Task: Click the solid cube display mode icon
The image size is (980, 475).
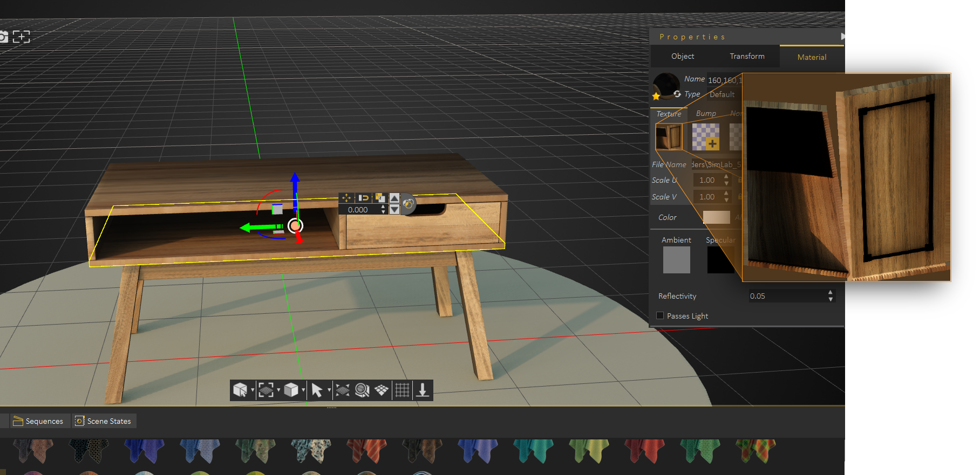Action: 291,390
